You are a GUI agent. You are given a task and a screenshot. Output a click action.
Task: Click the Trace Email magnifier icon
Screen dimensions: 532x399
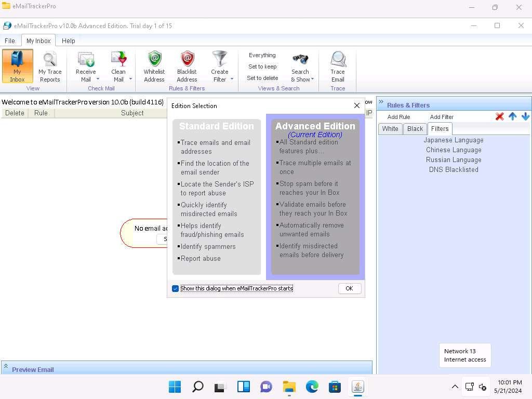[338, 60]
